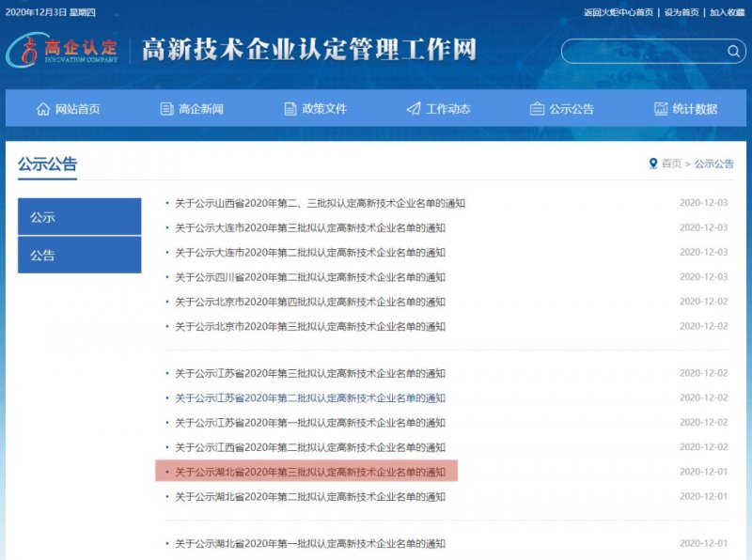Screen dimensions: 752x560
Task: Select the 公示 sidebar tab
Action: coord(80,217)
